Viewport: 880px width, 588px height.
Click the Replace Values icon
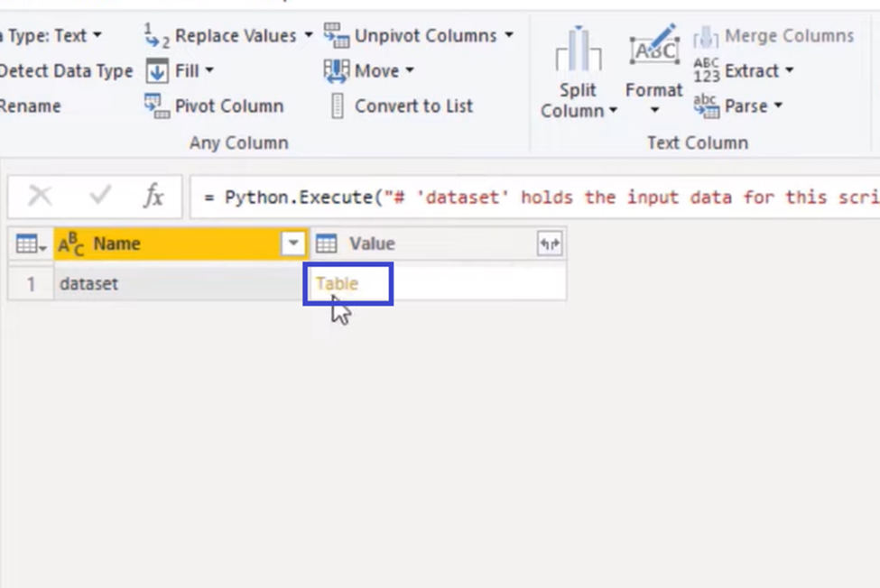[x=156, y=35]
